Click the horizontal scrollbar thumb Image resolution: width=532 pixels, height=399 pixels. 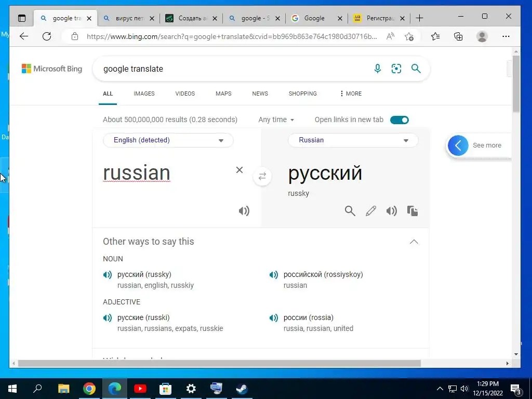point(219,363)
